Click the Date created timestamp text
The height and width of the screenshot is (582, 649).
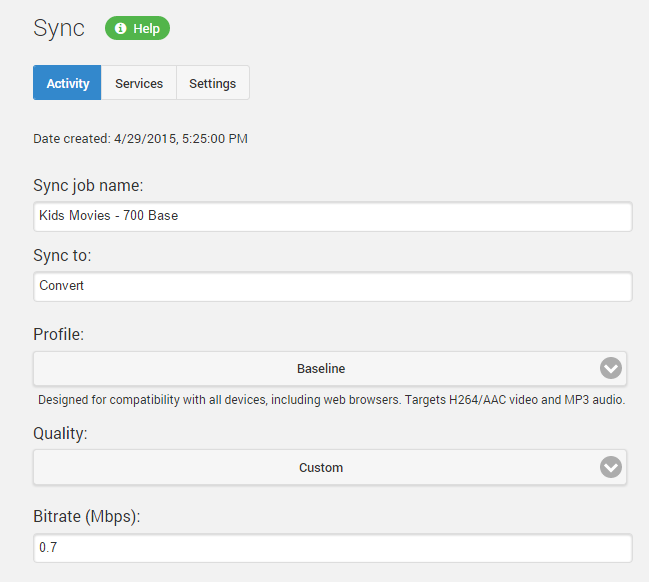coord(140,139)
